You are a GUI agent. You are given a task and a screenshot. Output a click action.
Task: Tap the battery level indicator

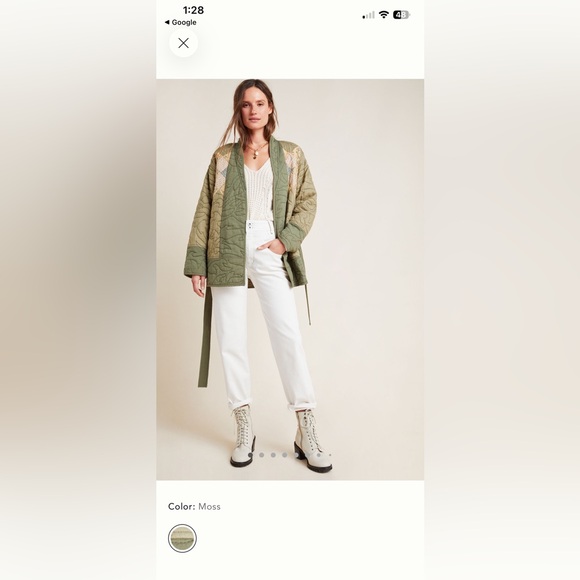[x=401, y=15]
